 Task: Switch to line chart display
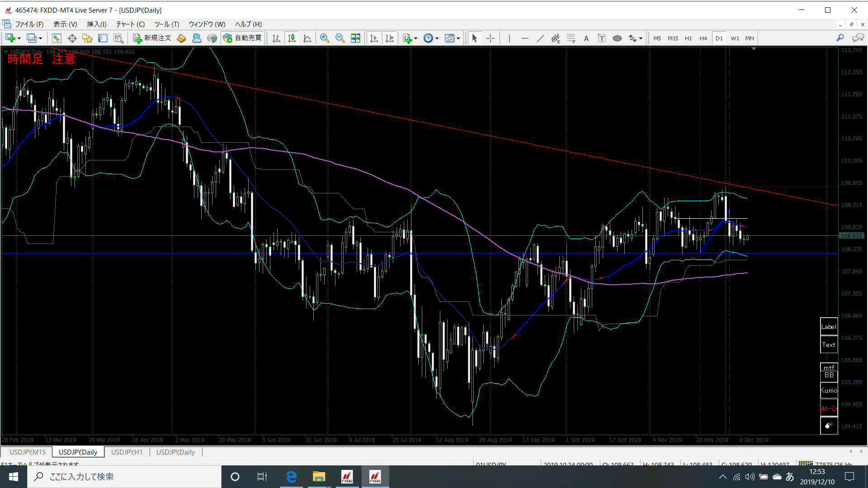pyautogui.click(x=307, y=38)
